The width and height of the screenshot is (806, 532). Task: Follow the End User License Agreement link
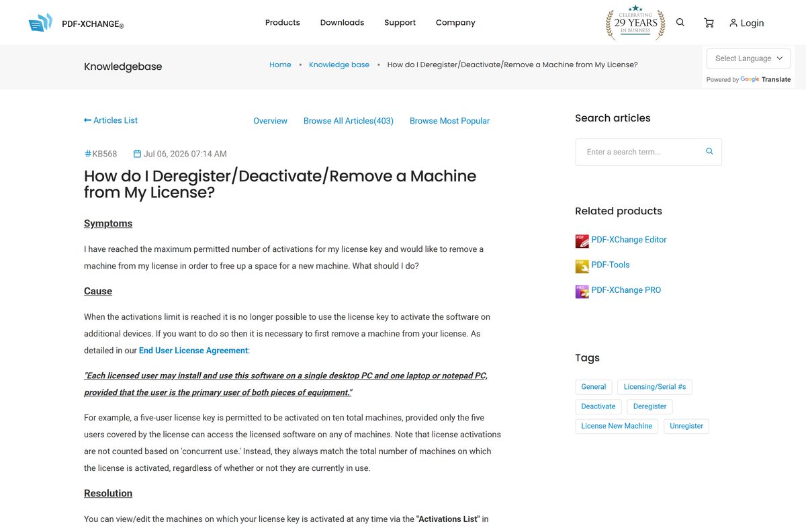[193, 351]
